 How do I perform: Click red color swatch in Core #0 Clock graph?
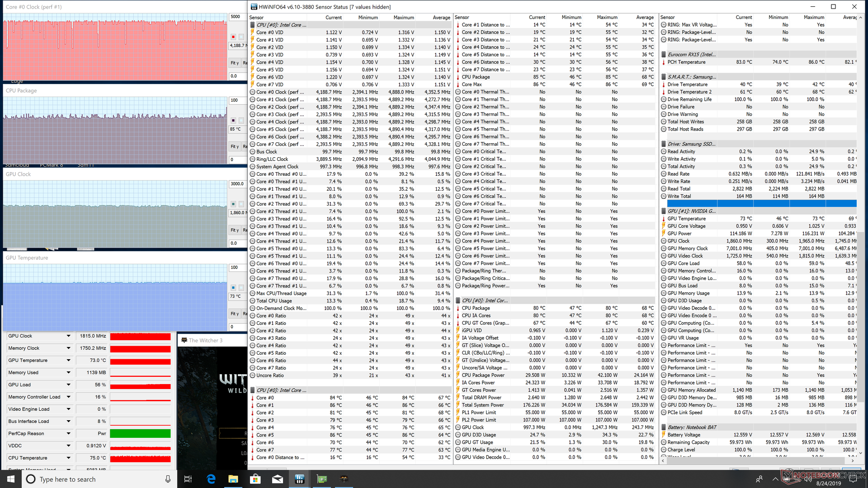(233, 37)
